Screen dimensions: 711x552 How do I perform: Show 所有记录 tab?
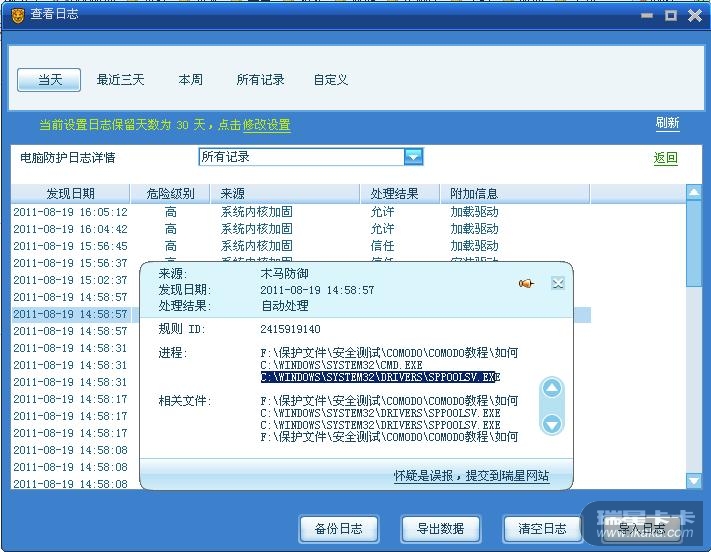[260, 80]
